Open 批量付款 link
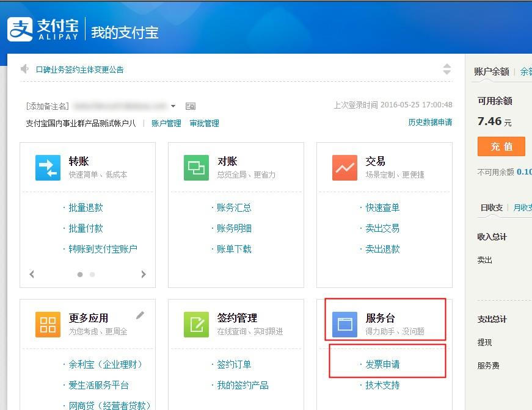 coord(86,228)
